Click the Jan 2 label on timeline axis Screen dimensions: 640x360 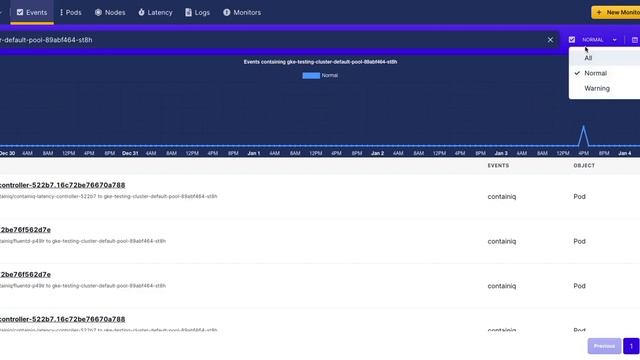(377, 153)
